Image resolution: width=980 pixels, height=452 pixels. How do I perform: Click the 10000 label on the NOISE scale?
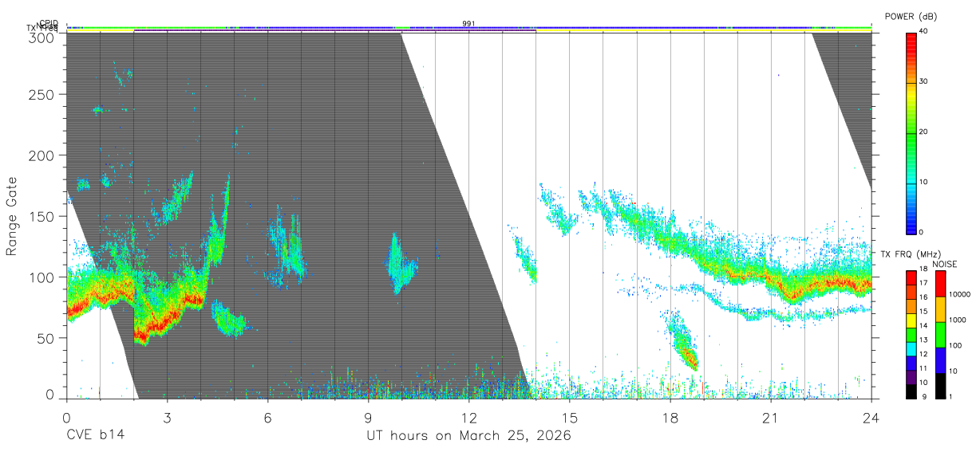(959, 294)
